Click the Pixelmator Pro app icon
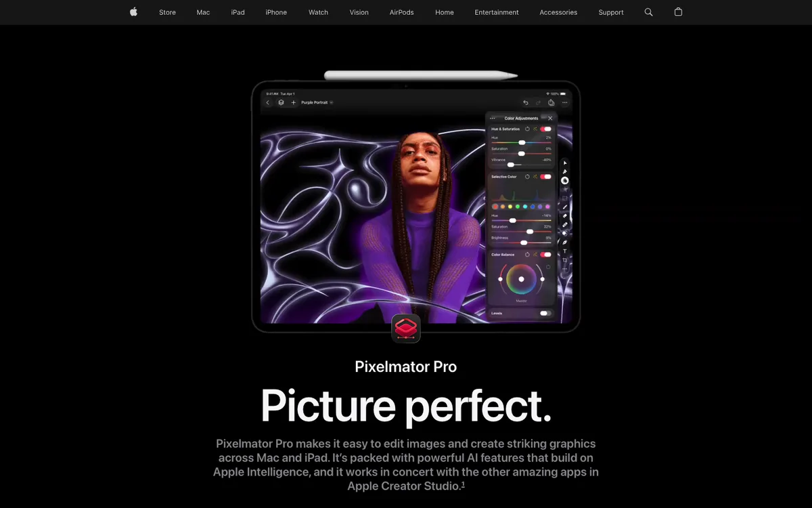 (406, 329)
